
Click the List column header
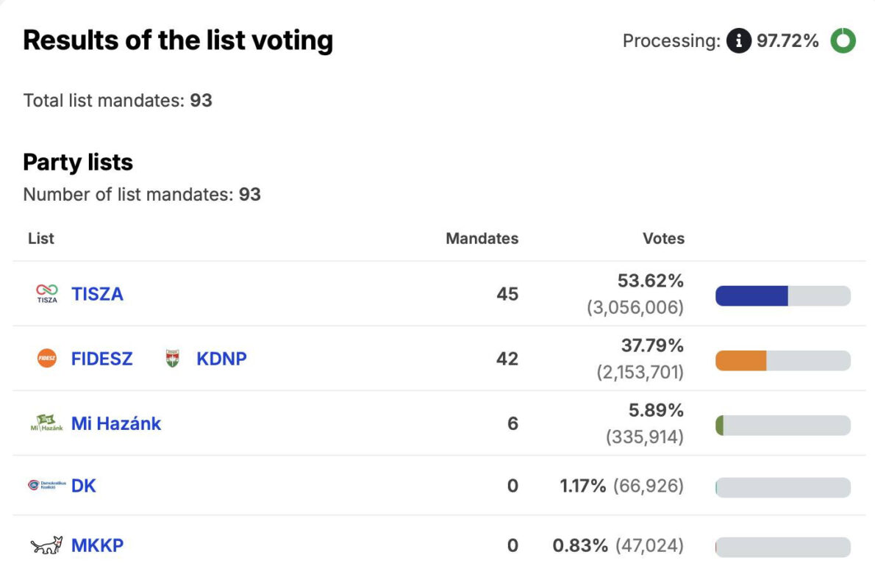click(41, 238)
